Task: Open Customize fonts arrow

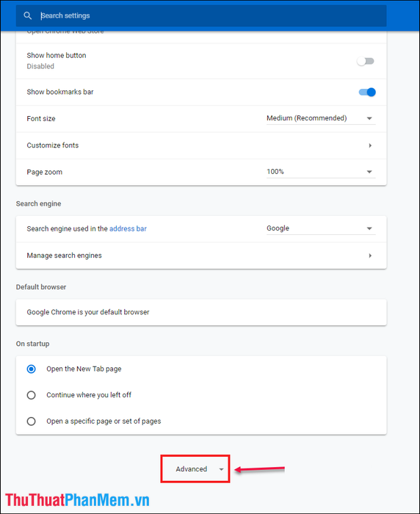Action: click(x=370, y=145)
